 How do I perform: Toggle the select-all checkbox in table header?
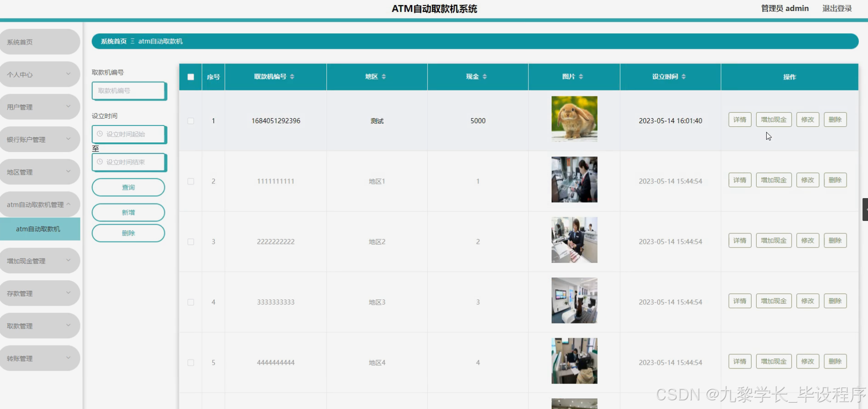(x=191, y=77)
